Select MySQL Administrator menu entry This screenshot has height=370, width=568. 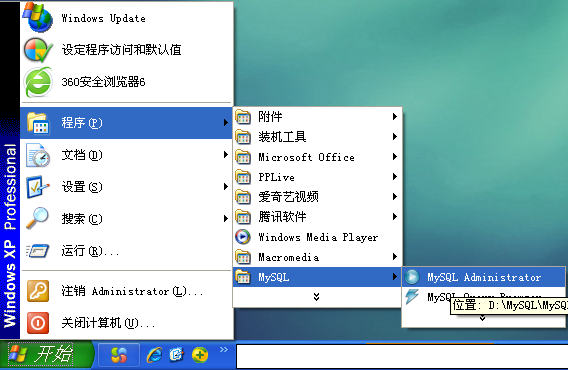(x=483, y=277)
